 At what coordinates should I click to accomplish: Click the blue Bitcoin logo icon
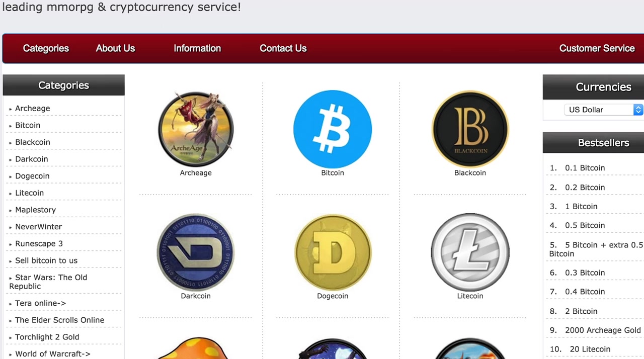point(333,129)
